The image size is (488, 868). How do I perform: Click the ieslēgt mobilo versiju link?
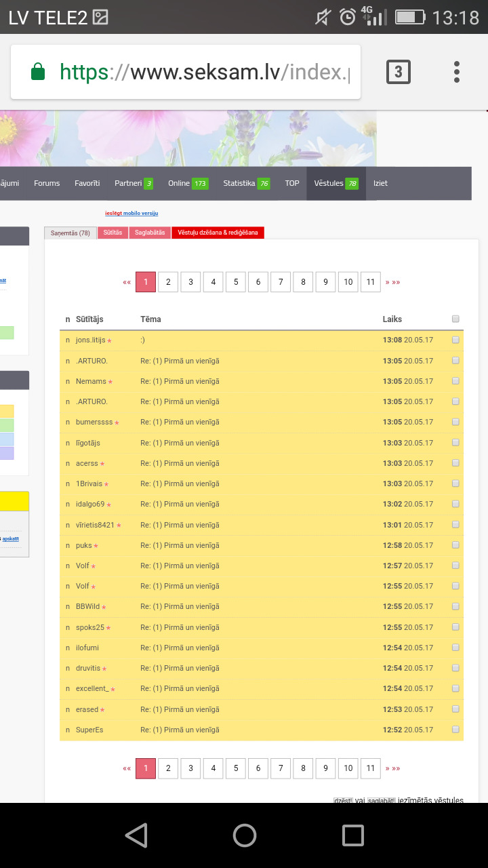(131, 213)
